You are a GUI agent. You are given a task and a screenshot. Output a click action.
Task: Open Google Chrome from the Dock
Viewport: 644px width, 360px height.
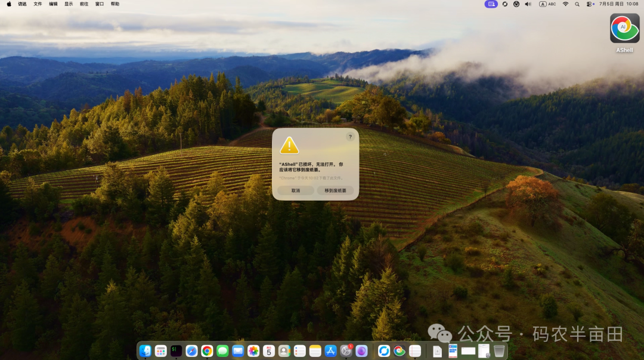[x=207, y=351]
